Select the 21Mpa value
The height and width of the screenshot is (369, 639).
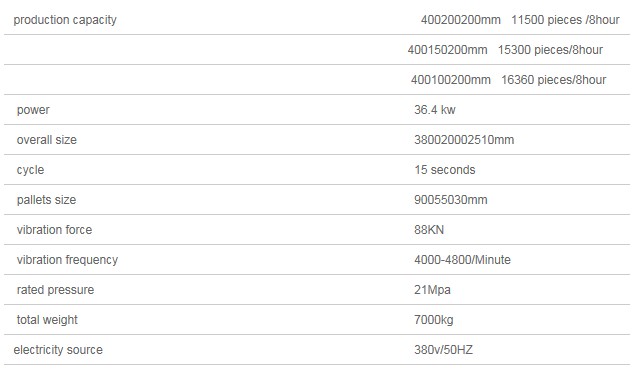coord(432,290)
